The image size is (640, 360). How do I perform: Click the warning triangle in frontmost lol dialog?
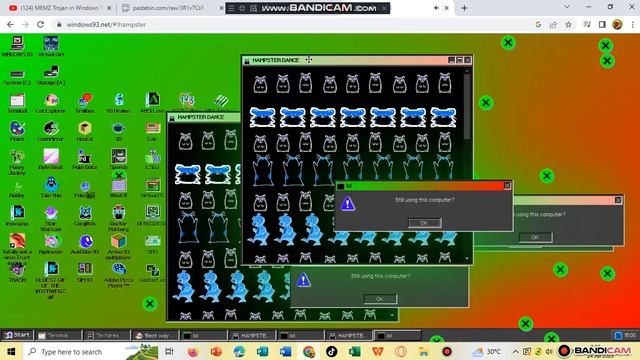(x=348, y=203)
